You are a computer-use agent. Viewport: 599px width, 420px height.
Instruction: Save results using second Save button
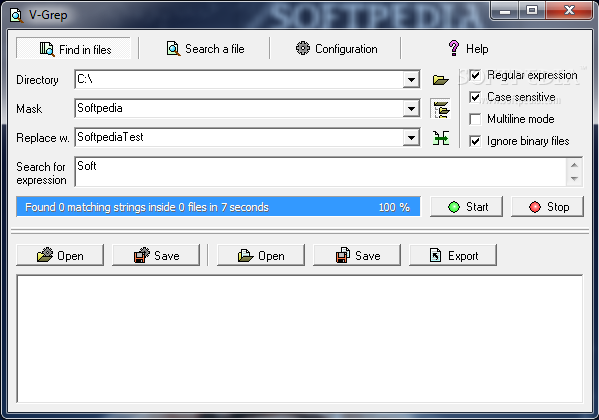357,255
